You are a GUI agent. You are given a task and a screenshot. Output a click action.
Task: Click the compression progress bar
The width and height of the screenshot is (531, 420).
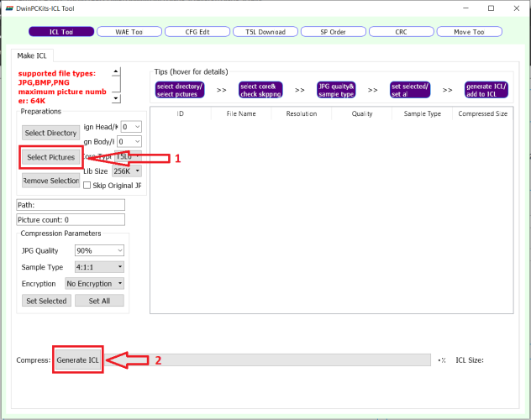click(267, 360)
